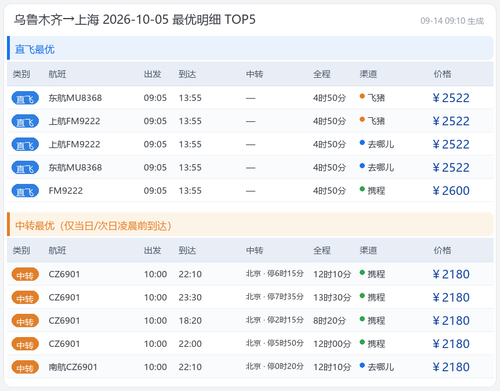This screenshot has width=500, height=391.
Task: Click arrival time 18:20
Action: (190, 321)
